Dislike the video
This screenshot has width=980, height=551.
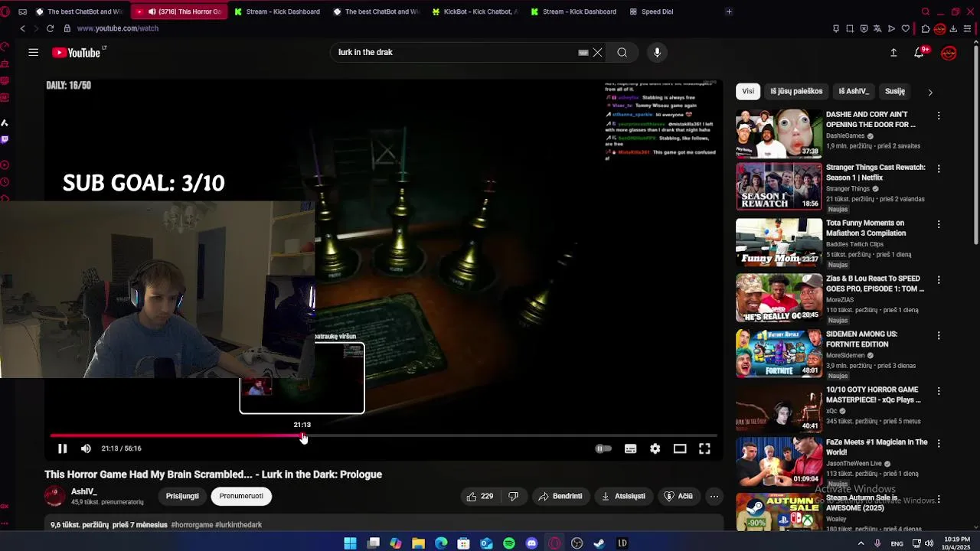pos(513,496)
